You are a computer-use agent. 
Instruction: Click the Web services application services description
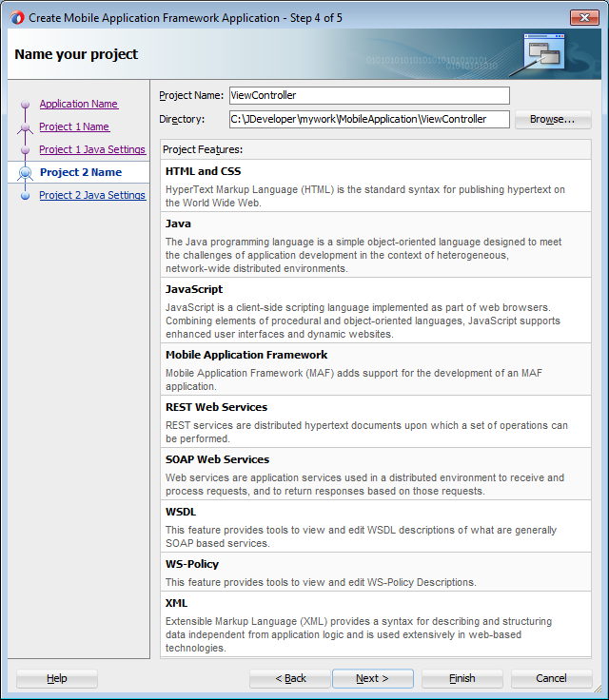364,484
